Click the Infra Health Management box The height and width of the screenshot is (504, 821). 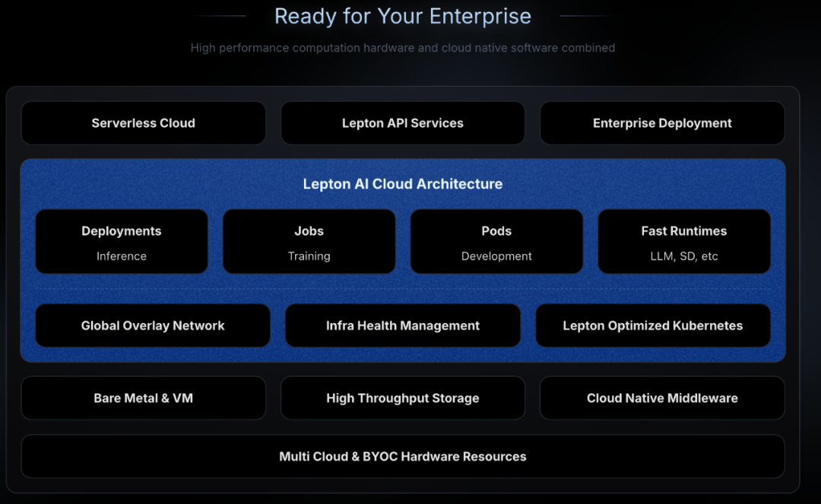point(403,325)
